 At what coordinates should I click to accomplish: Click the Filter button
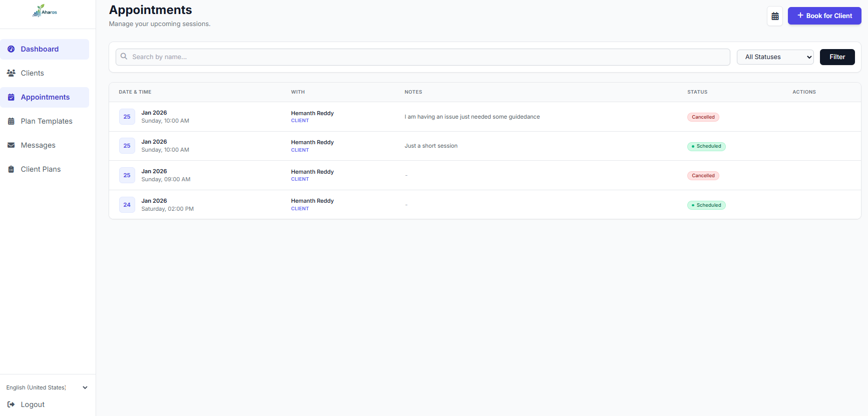(837, 57)
